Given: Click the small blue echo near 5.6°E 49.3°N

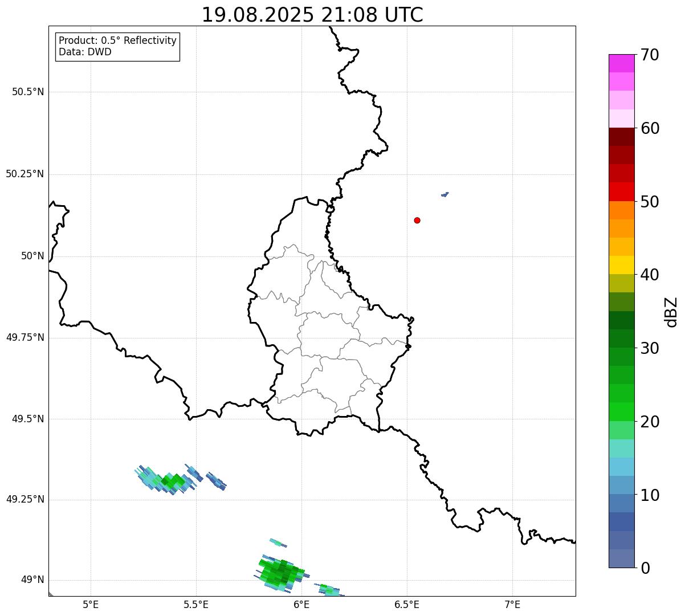Looking at the screenshot, I should click(217, 482).
